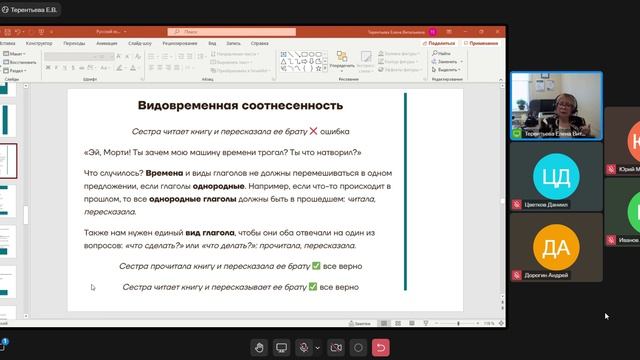Toggle the disabled camera button
The width and height of the screenshot is (640, 360).
[336, 348]
